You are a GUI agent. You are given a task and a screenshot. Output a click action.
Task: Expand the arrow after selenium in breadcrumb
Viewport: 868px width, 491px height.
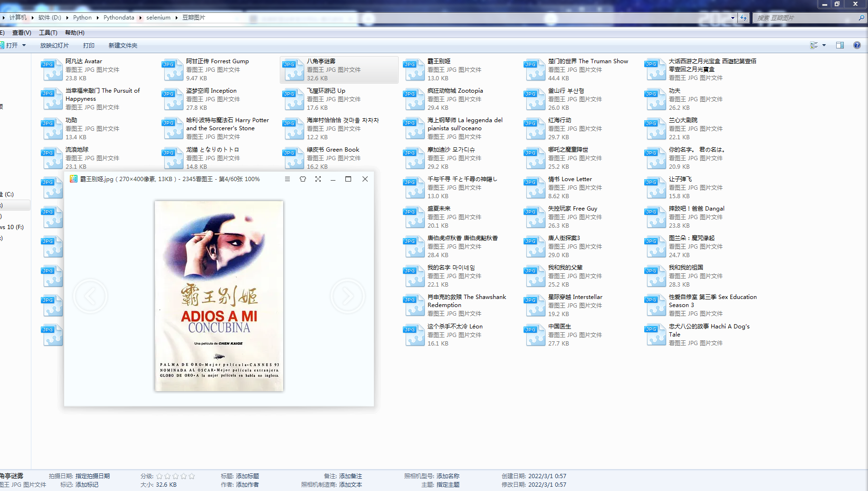pyautogui.click(x=177, y=18)
